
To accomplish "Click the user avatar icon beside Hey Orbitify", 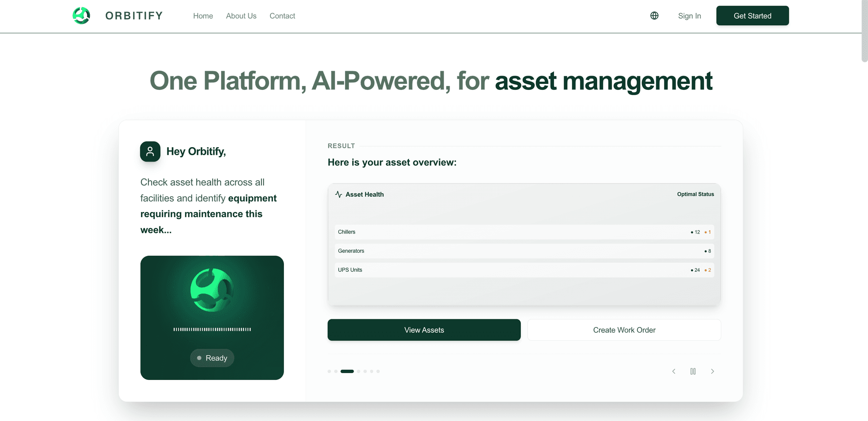I will 150,151.
